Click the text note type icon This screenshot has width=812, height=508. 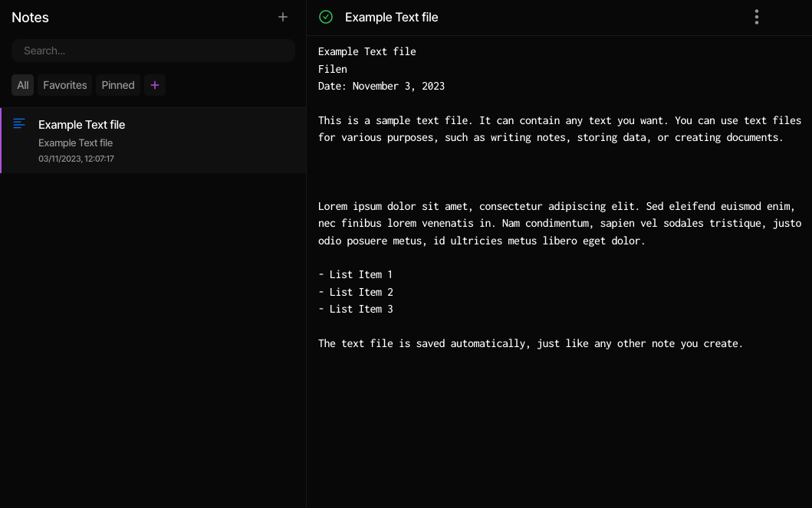coord(19,123)
